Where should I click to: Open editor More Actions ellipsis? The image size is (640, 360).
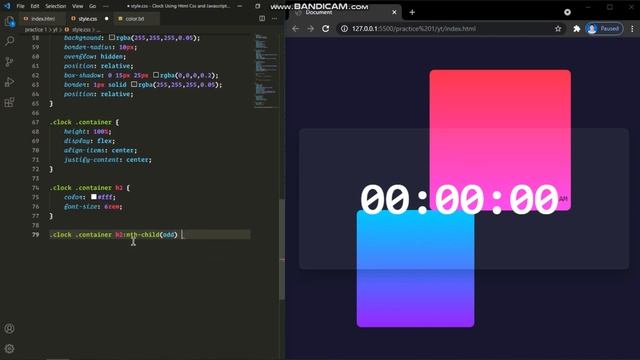click(x=274, y=18)
